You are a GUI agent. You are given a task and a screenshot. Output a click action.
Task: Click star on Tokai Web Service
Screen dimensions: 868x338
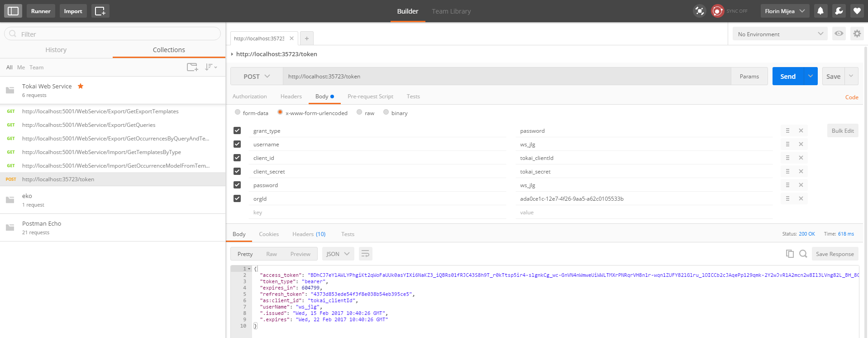pyautogui.click(x=81, y=86)
